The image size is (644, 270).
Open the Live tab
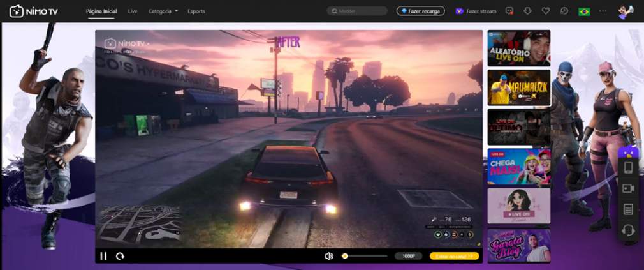click(x=133, y=11)
